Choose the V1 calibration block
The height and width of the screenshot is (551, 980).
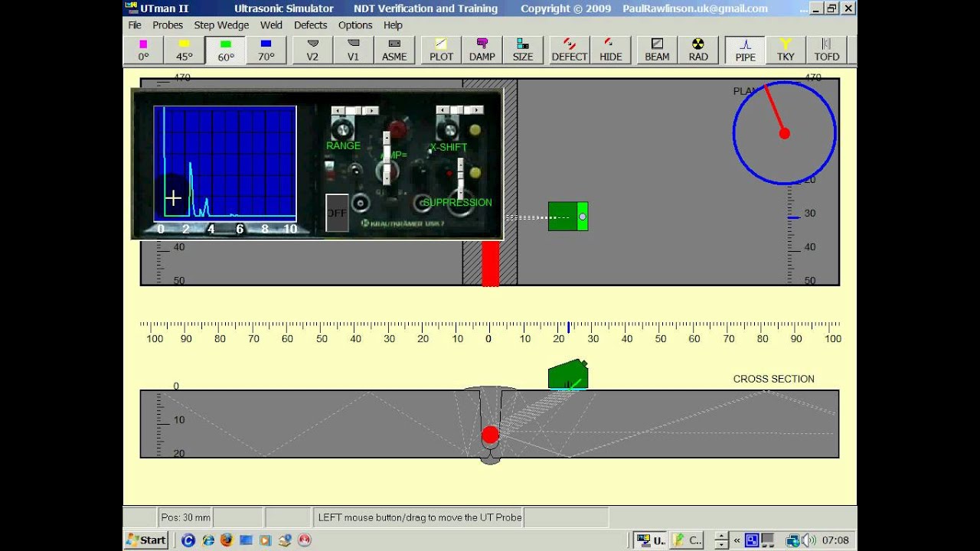[x=353, y=50]
